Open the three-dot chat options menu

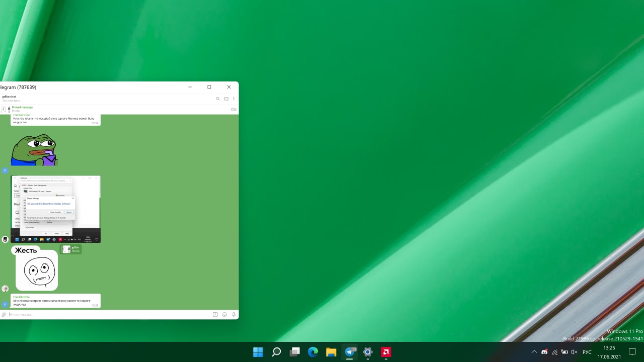point(234,99)
